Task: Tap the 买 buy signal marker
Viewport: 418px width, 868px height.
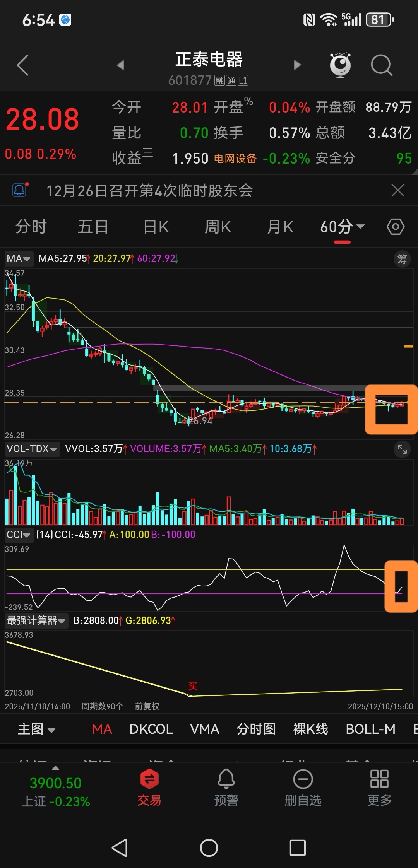Action: click(x=193, y=686)
